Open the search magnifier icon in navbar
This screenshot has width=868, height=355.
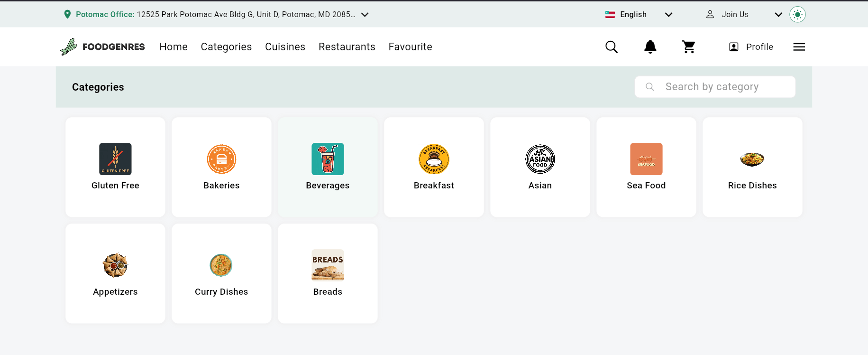612,47
